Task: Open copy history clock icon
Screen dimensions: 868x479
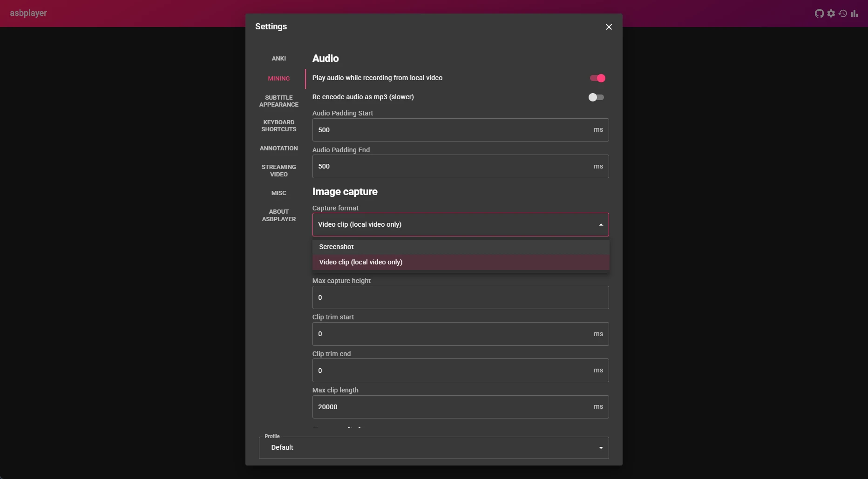Action: point(843,13)
